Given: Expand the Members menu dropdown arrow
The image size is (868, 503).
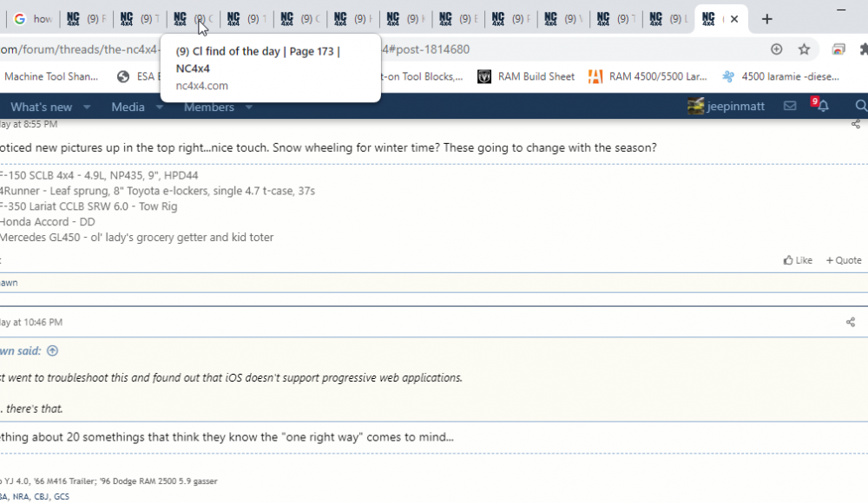Looking at the screenshot, I should pyautogui.click(x=249, y=108).
